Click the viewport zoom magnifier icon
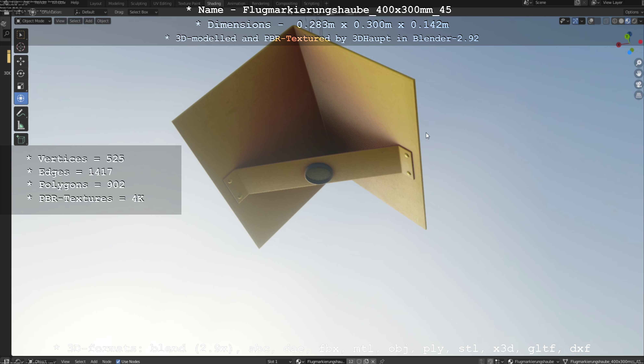 pyautogui.click(x=639, y=63)
